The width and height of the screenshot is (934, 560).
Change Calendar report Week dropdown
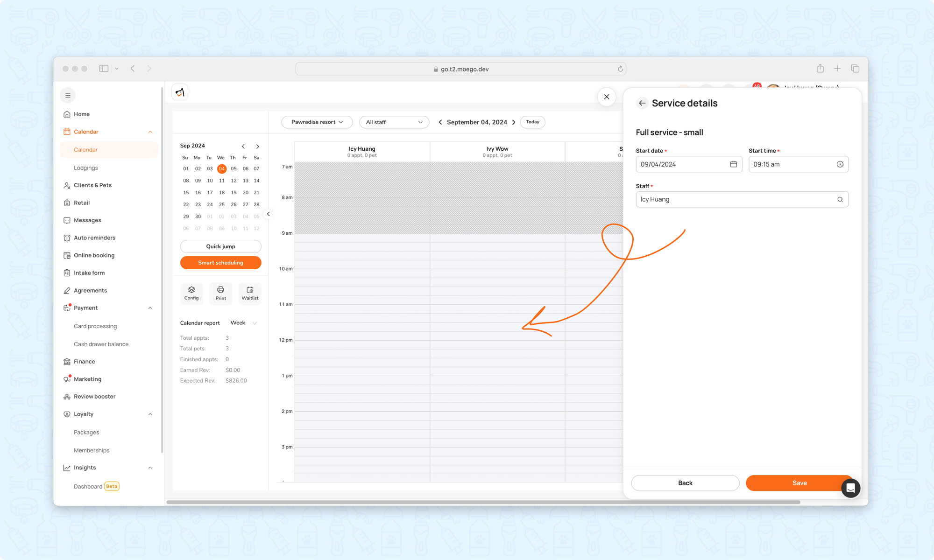coord(244,323)
